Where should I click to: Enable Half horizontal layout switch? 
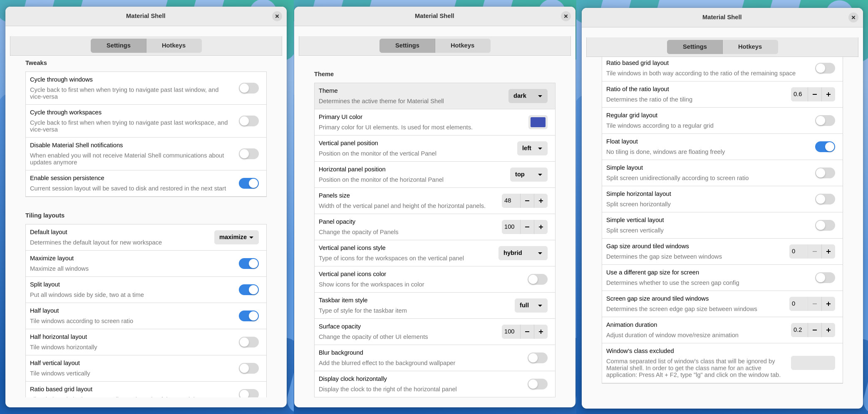249,342
